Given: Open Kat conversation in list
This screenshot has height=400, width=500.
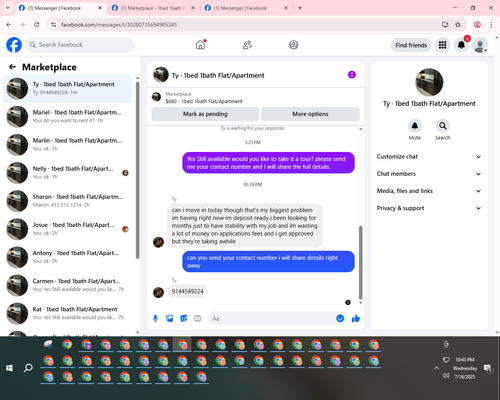Looking at the screenshot, I should click(x=67, y=313).
